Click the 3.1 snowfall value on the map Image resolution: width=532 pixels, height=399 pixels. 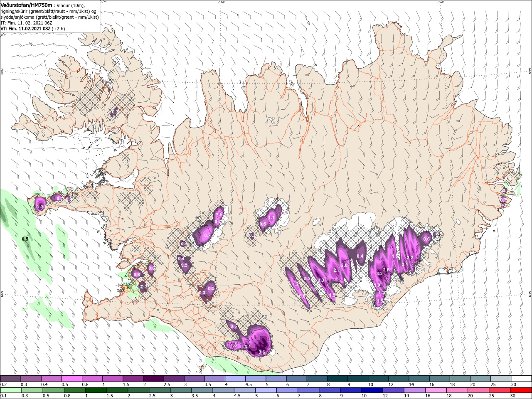[247, 347]
